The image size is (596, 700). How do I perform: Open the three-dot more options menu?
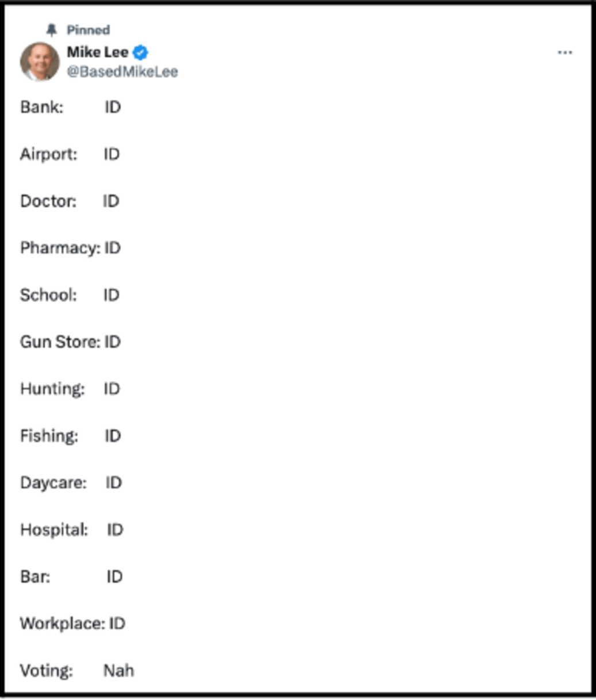tap(565, 53)
